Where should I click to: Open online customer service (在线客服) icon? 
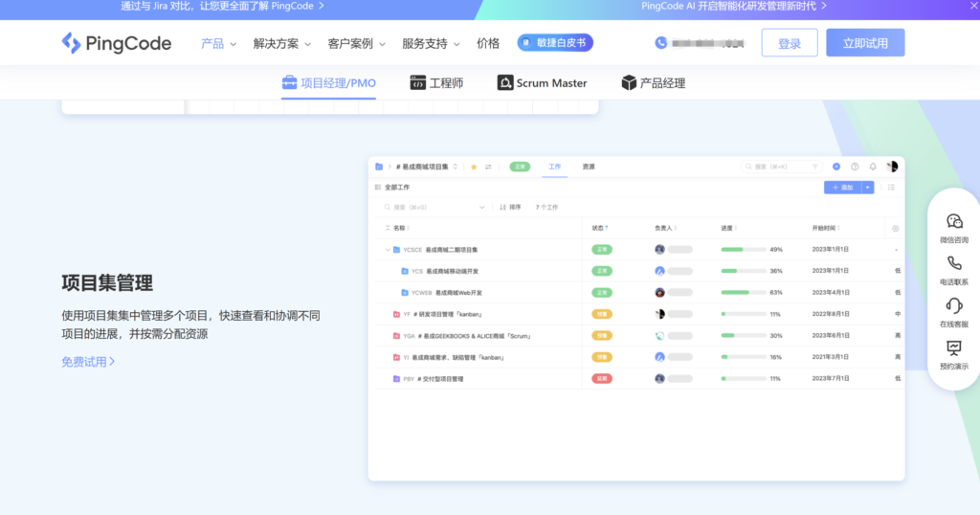(x=954, y=305)
